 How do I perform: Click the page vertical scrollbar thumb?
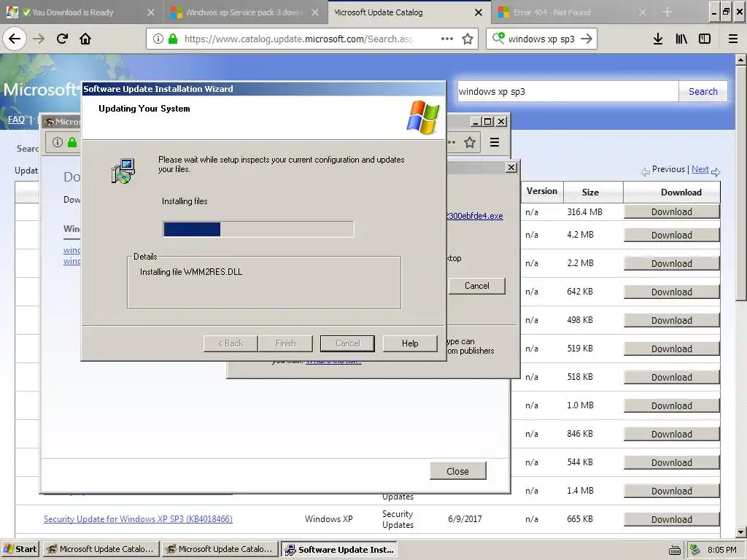(x=741, y=183)
